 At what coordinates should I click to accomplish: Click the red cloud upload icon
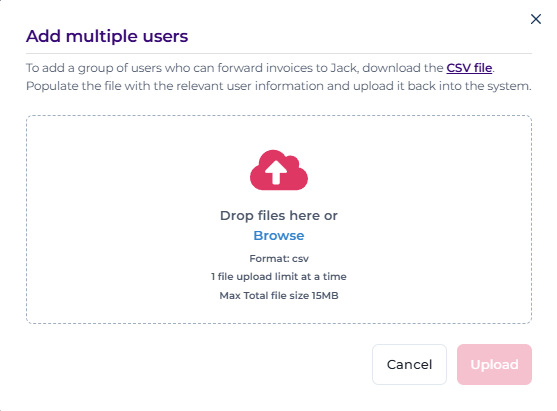pyautogui.click(x=279, y=170)
